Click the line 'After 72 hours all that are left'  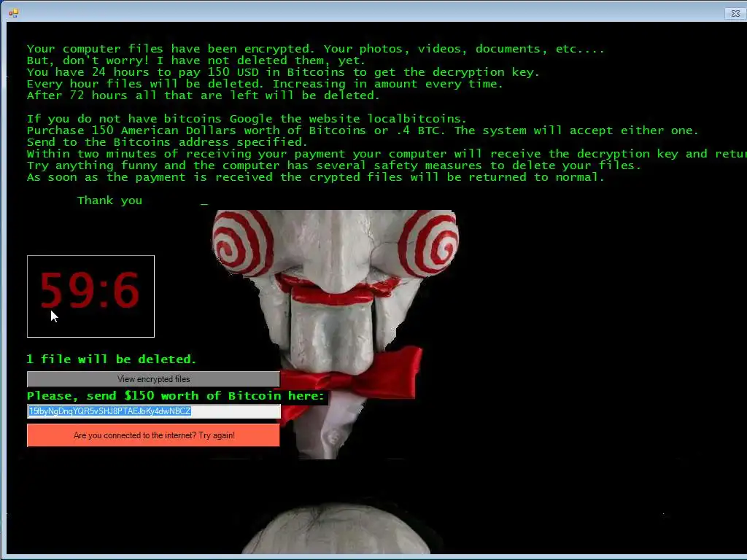(203, 96)
